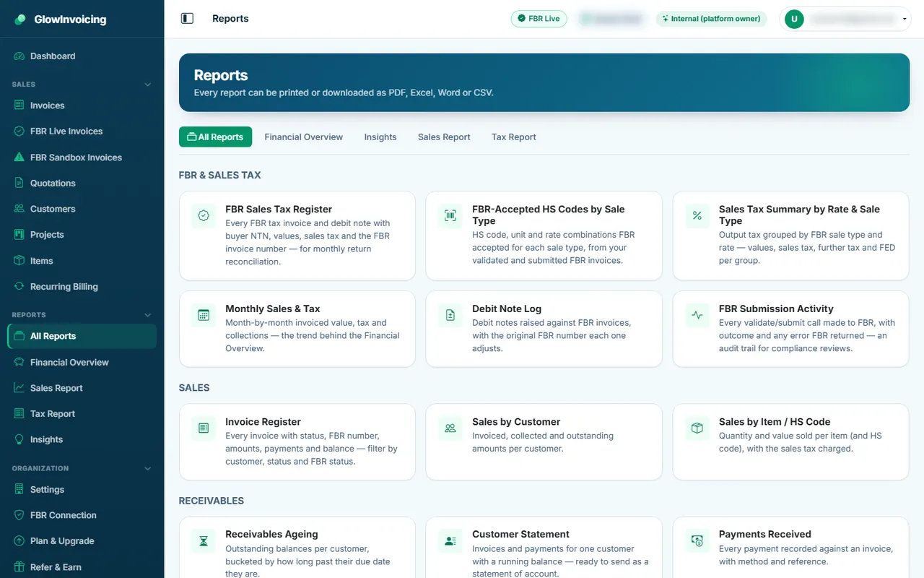Switch to the Sales Report tab
The image size is (924, 578).
coord(444,137)
